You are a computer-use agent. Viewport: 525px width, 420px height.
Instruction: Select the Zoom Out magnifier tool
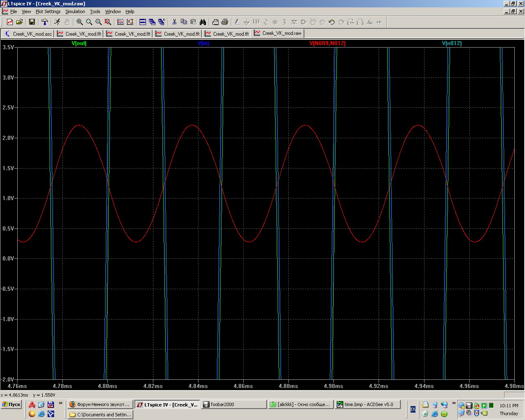[x=98, y=22]
